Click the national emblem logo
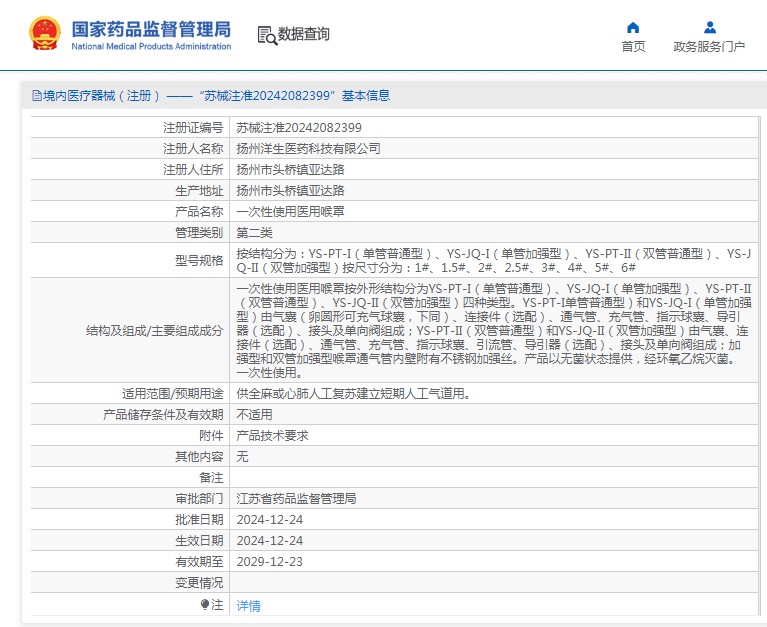The image size is (767, 627). [44, 33]
